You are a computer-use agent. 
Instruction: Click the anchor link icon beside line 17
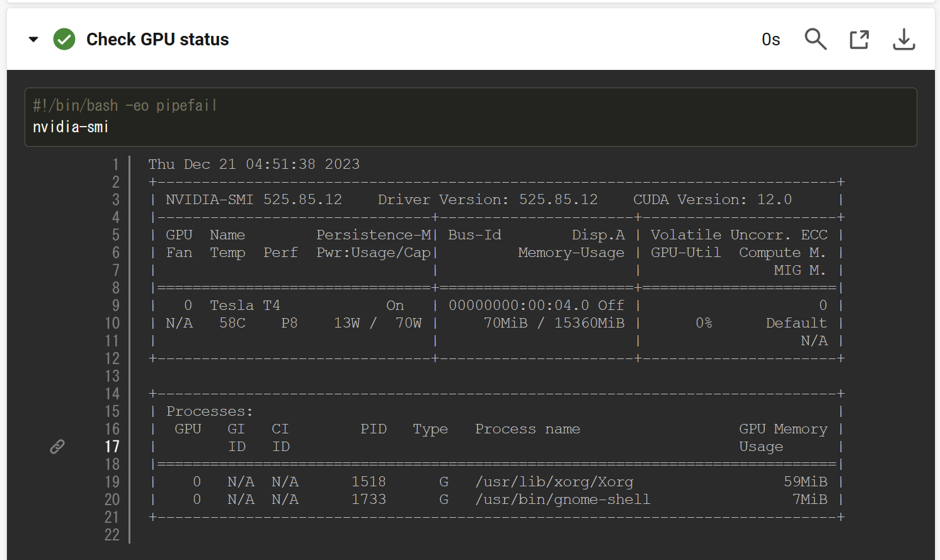[57, 446]
